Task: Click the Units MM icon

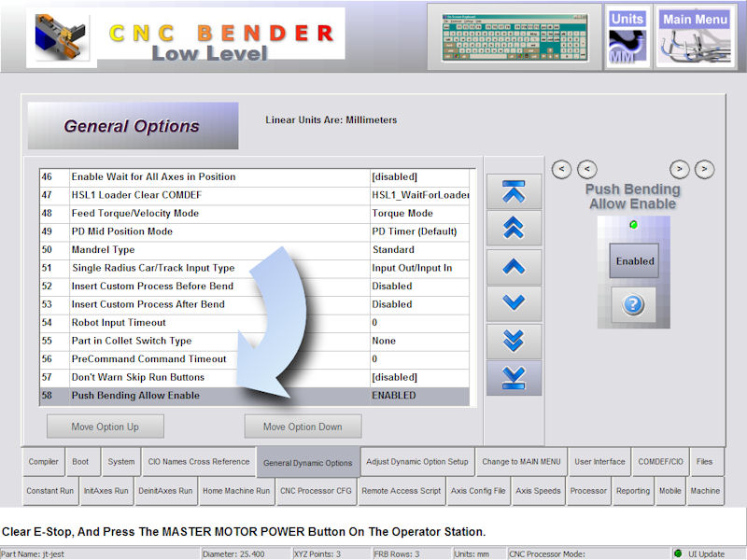Action: [x=627, y=37]
